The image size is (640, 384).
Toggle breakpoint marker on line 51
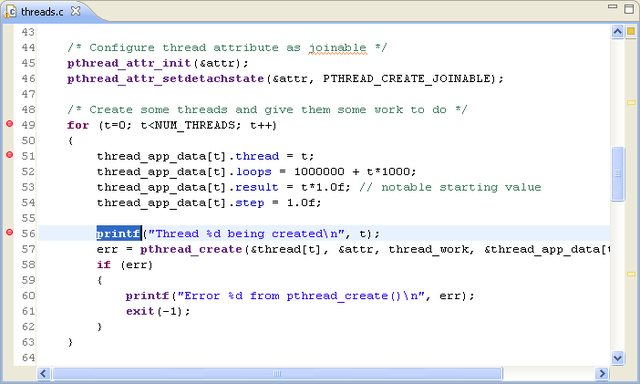[9, 155]
